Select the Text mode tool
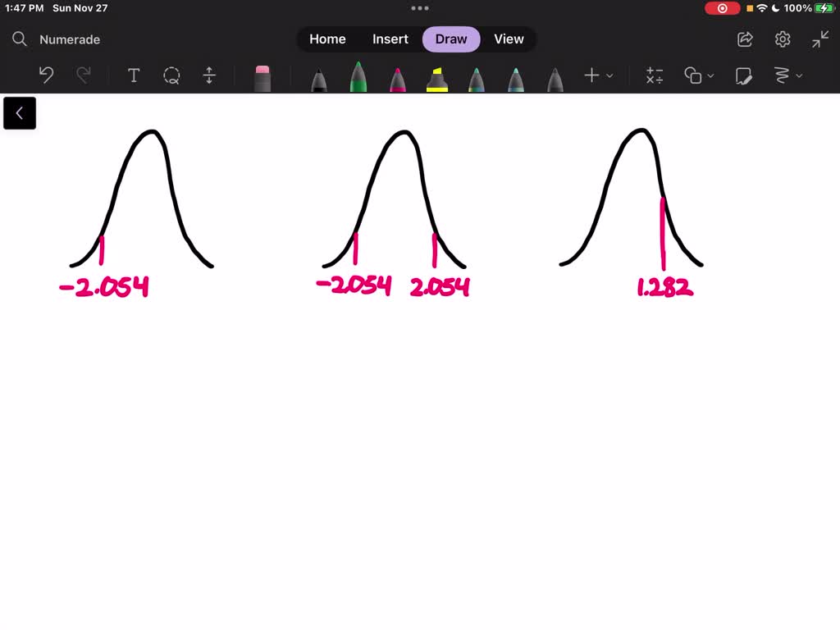 (134, 75)
